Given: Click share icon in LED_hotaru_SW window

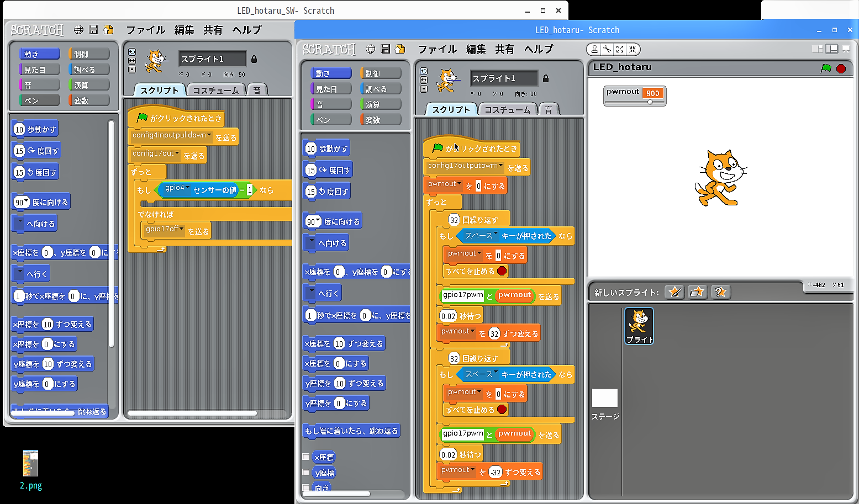Looking at the screenshot, I should [108, 30].
